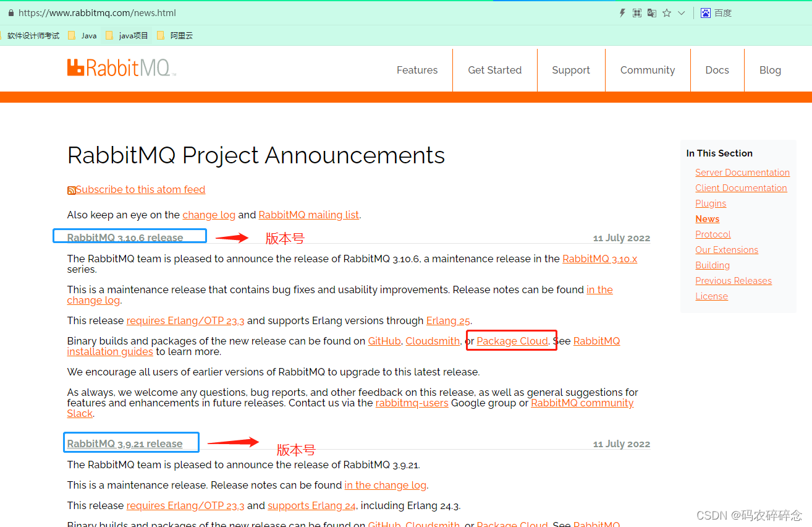Screen dimensions: 812x527
Task: Click the RabbitMQ 3.10.6 release heading
Action: point(125,238)
